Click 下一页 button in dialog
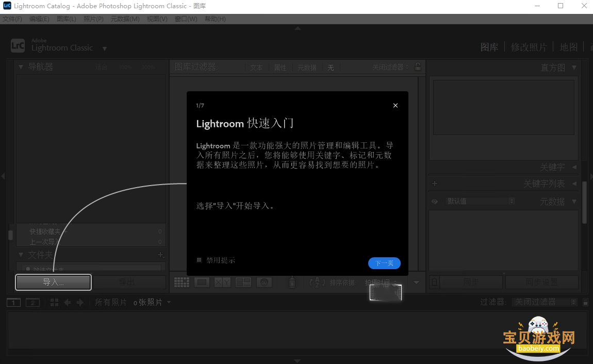Viewport: 593px width, 364px height. point(384,263)
